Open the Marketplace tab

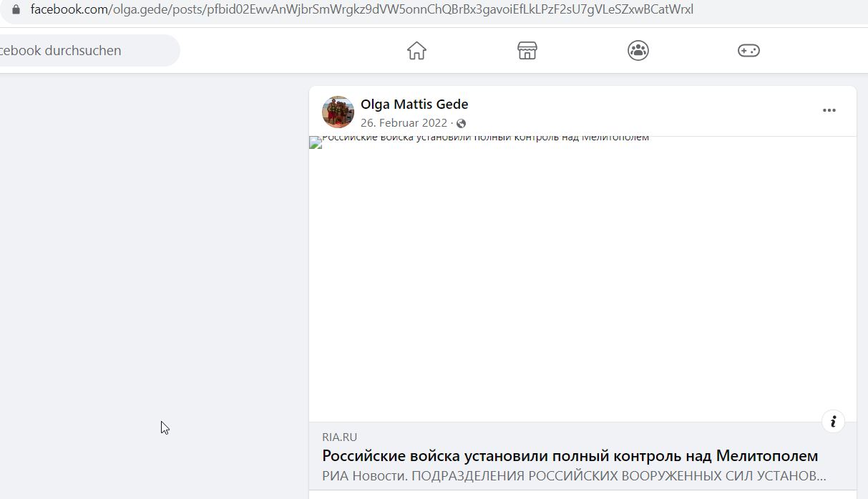pyautogui.click(x=527, y=51)
